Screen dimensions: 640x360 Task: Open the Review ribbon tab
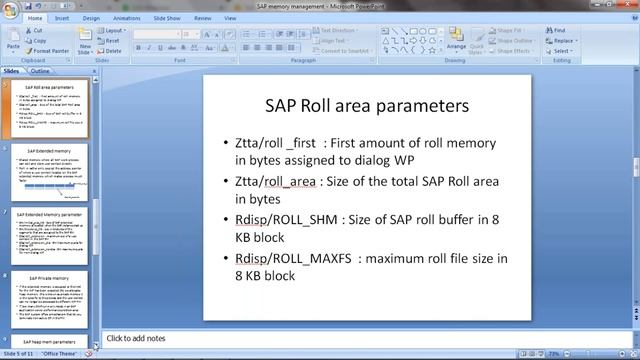[202, 18]
